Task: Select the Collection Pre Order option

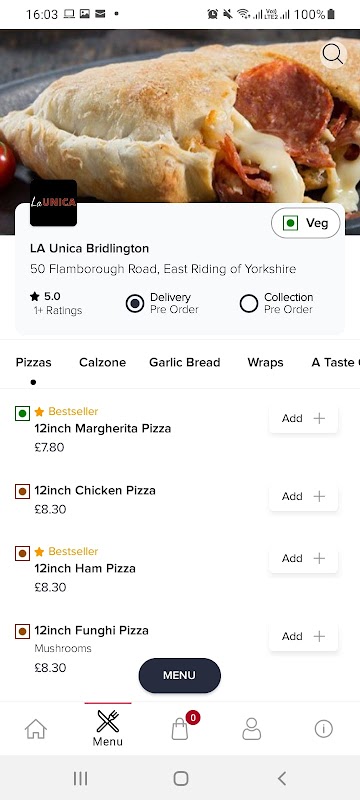Action: click(276, 303)
